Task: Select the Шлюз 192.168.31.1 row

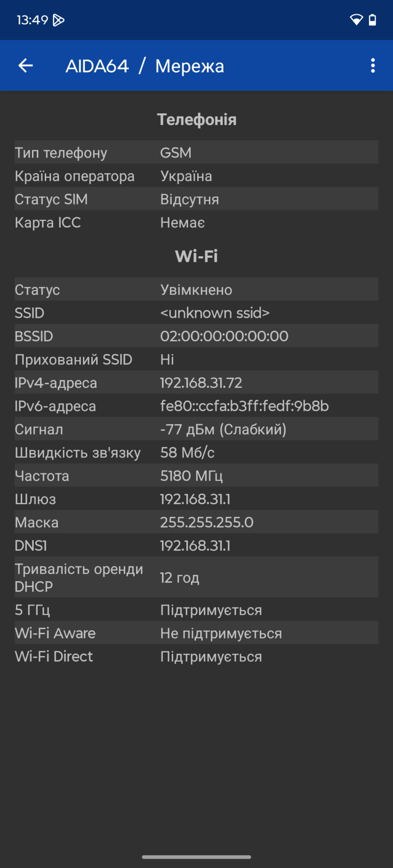Action: tap(196, 499)
